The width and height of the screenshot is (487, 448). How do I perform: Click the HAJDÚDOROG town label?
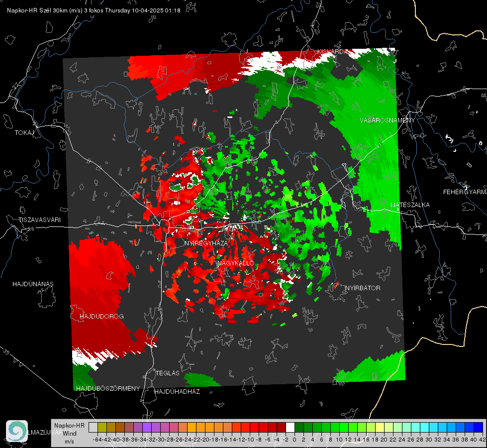[101, 316]
